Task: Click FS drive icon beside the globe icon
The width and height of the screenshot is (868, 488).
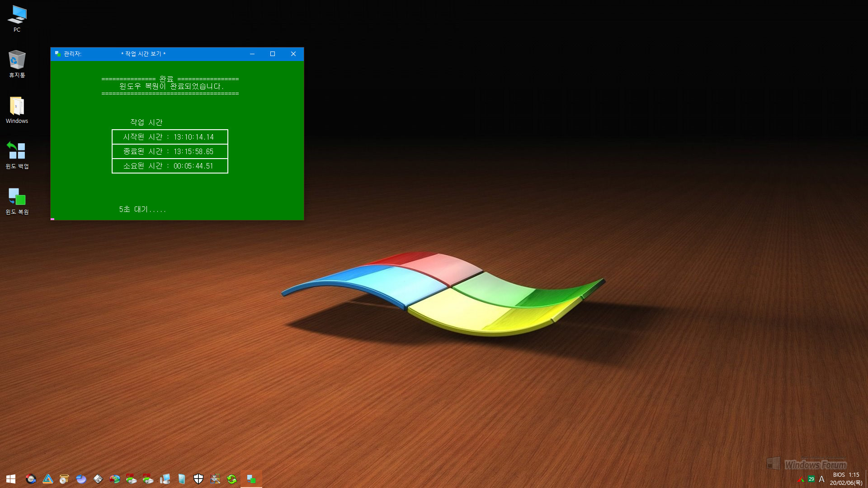Action: click(x=131, y=479)
